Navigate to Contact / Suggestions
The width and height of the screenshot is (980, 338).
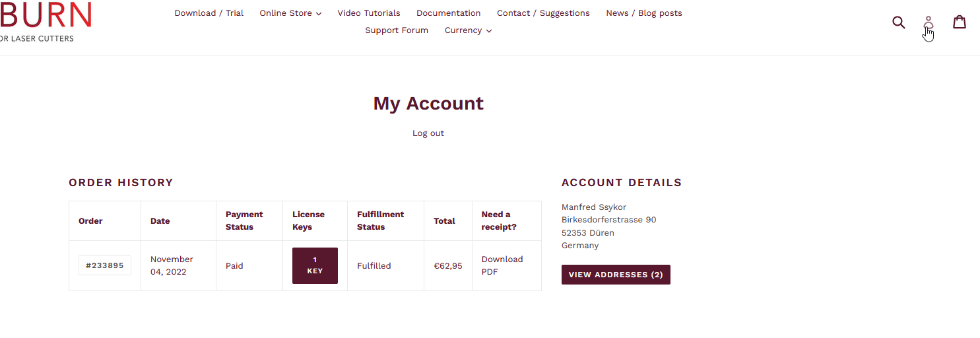point(543,13)
